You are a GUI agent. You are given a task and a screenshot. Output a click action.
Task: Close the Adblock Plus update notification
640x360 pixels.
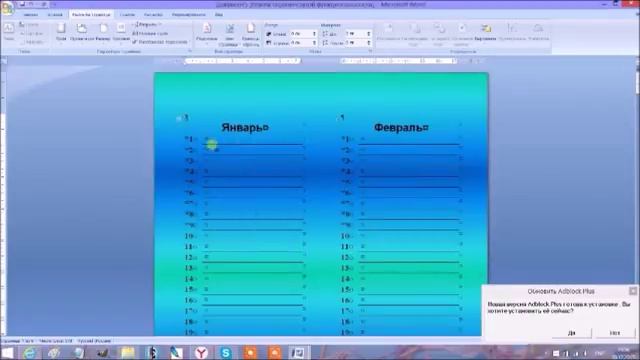[x=633, y=291]
